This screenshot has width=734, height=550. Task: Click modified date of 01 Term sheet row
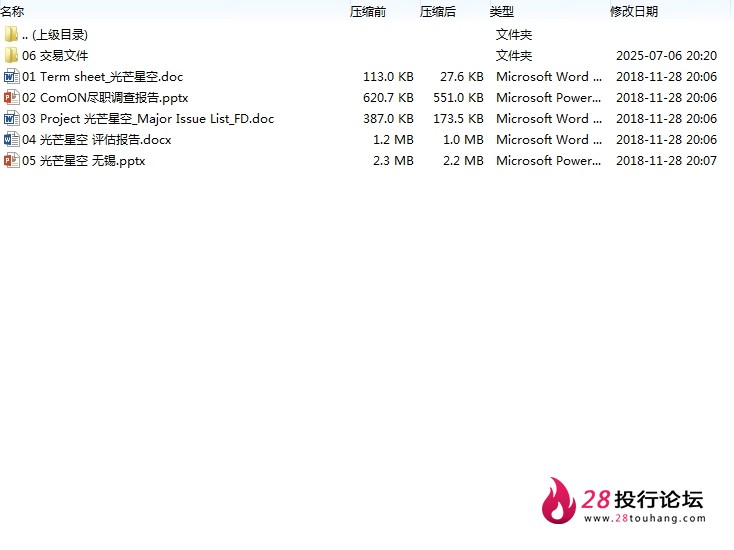click(667, 77)
